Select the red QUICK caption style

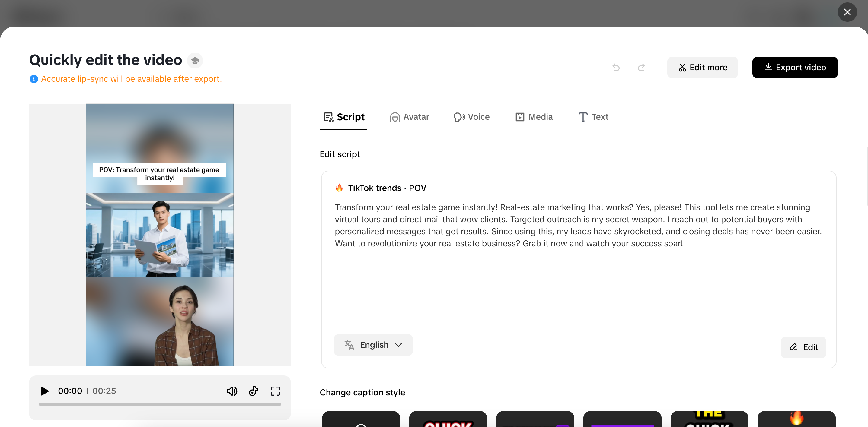point(448,419)
